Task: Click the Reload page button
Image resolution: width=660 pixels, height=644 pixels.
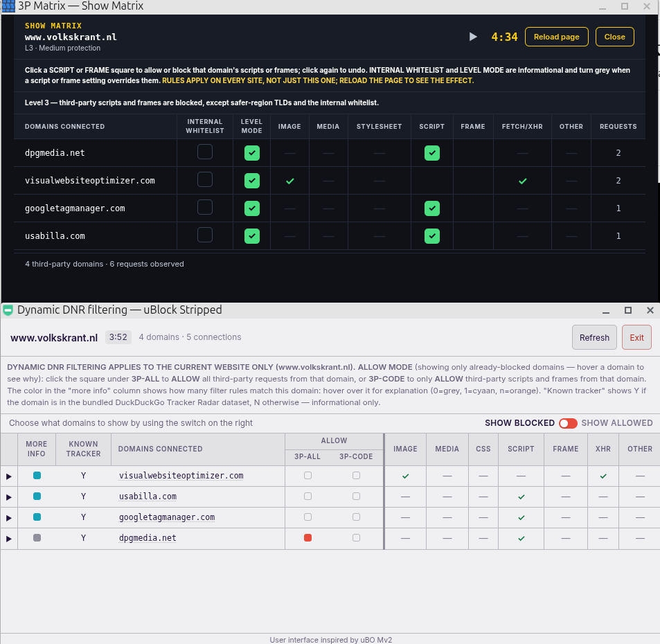Action: click(556, 37)
